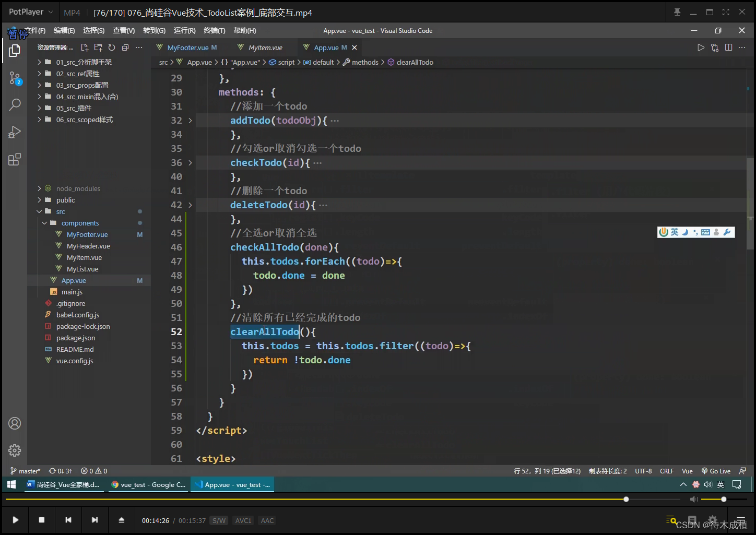The height and width of the screenshot is (535, 756).
Task: Jump to previous file in PotPlayer
Action: (x=68, y=520)
